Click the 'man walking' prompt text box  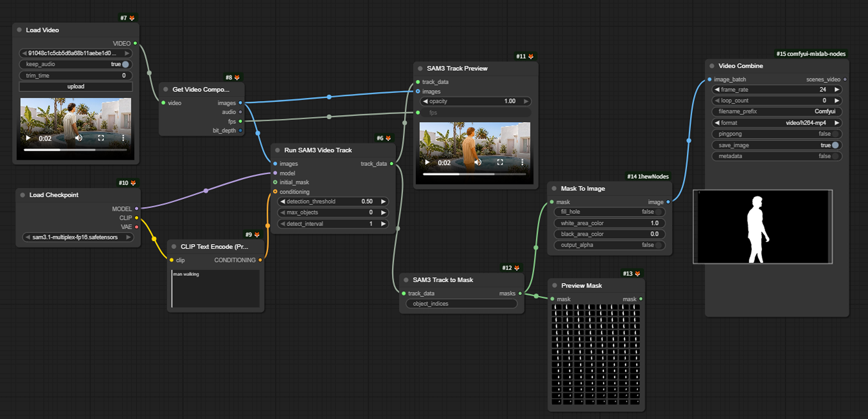(215, 288)
